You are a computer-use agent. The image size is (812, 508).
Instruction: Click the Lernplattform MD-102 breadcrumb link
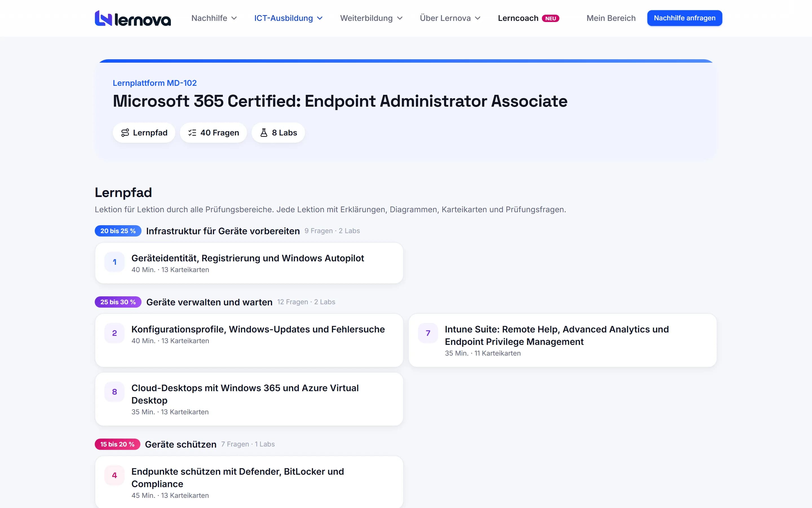pos(155,83)
